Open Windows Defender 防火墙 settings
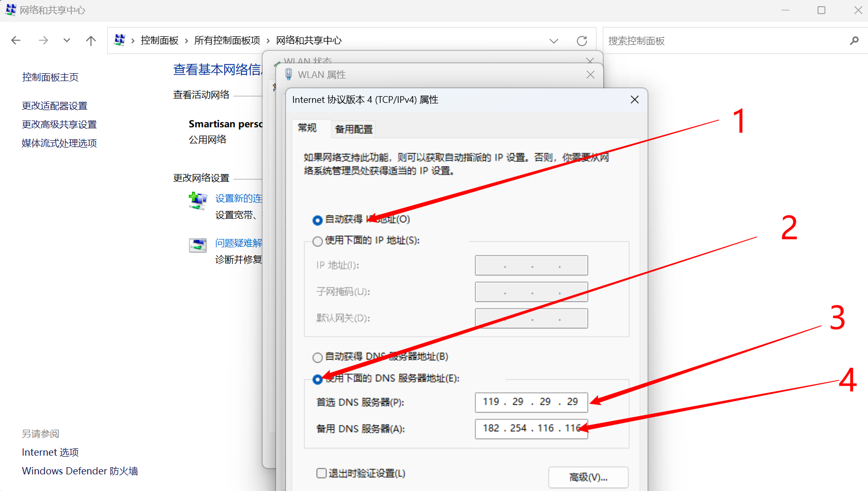868x491 pixels. 80,471
